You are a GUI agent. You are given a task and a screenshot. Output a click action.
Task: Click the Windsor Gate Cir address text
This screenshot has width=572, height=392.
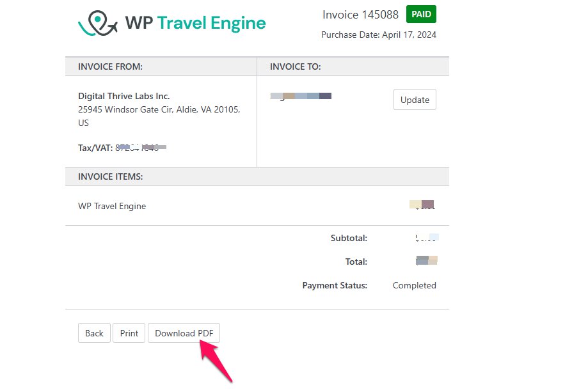click(x=159, y=109)
